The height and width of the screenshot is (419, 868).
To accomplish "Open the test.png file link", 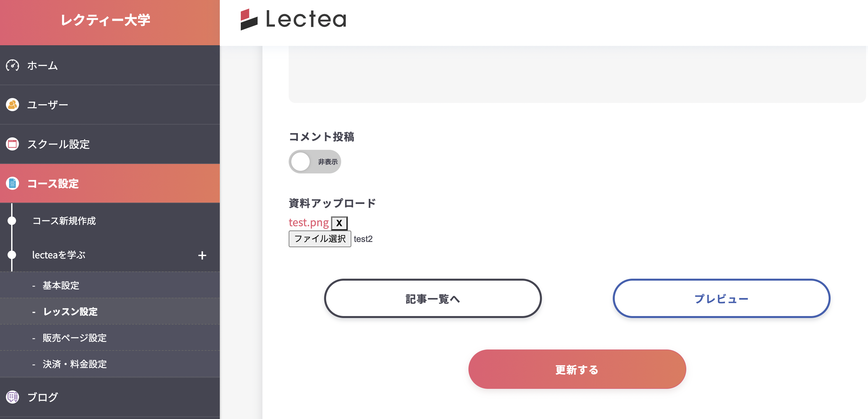I will click(308, 223).
